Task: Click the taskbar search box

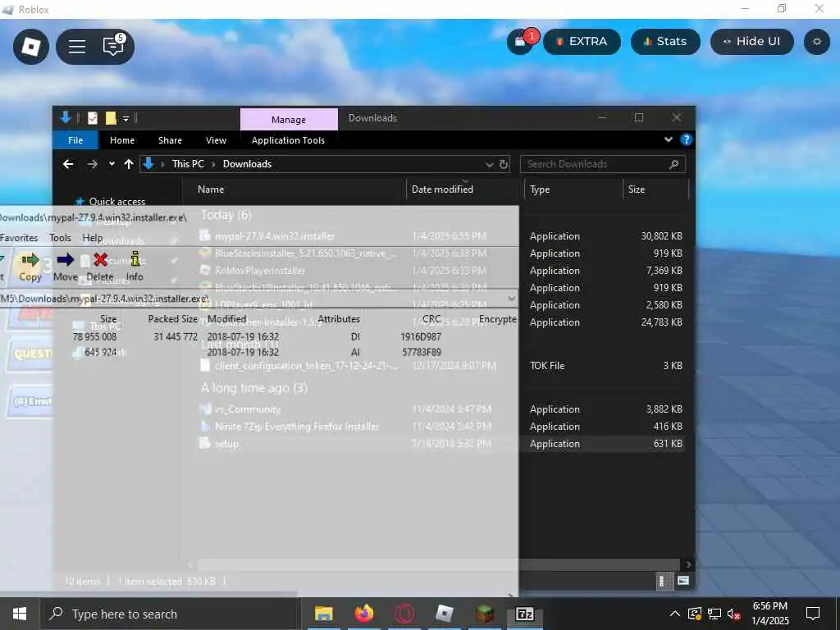Action: coord(169,614)
